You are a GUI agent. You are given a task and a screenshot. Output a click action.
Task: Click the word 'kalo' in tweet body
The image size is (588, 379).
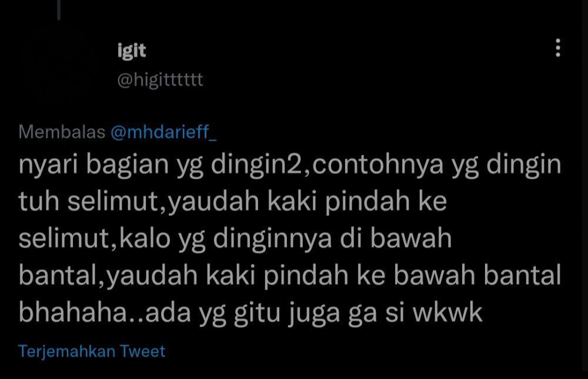point(145,238)
